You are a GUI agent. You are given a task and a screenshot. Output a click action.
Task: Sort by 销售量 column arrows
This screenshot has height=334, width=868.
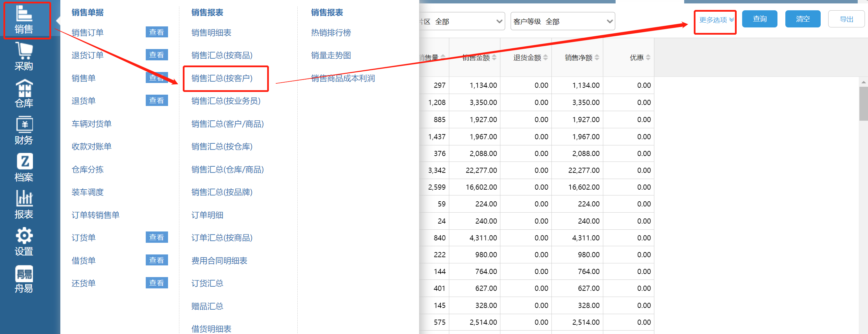443,57
